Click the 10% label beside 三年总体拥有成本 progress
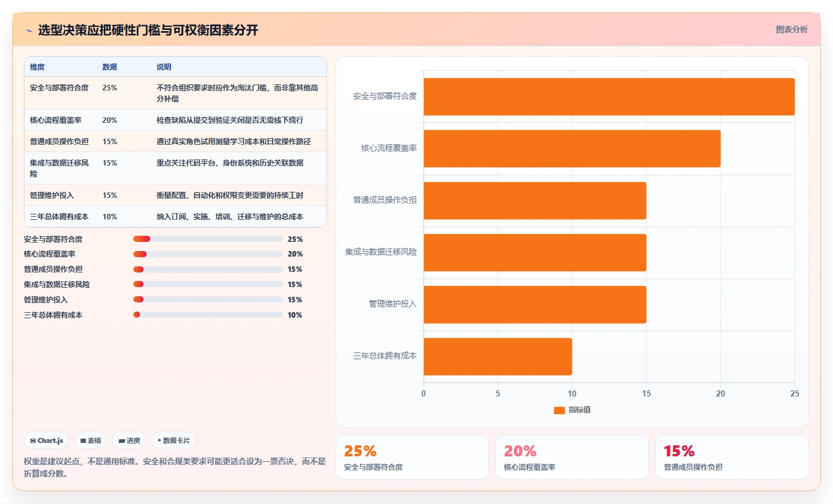The height and width of the screenshot is (504, 833). (x=295, y=315)
